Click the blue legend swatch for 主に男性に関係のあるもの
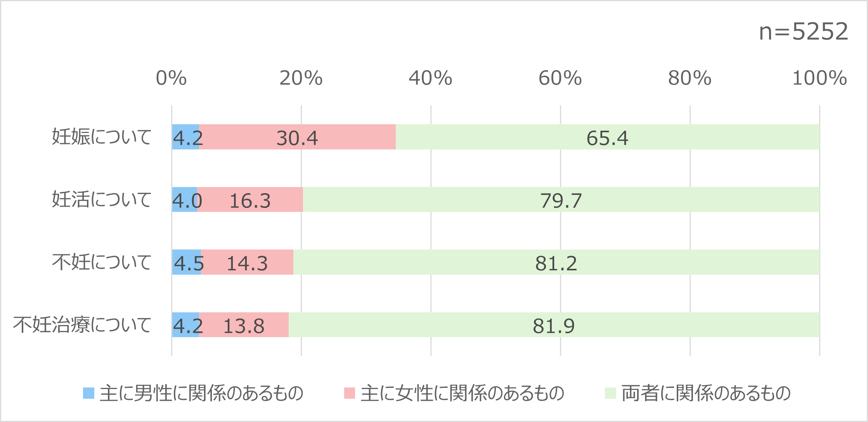Viewport: 868px width, 422px height. tap(89, 393)
